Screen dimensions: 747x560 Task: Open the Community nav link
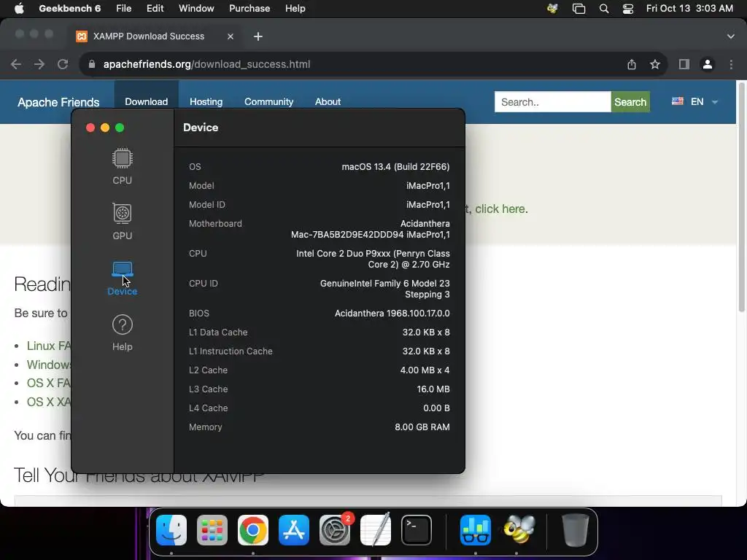point(268,101)
